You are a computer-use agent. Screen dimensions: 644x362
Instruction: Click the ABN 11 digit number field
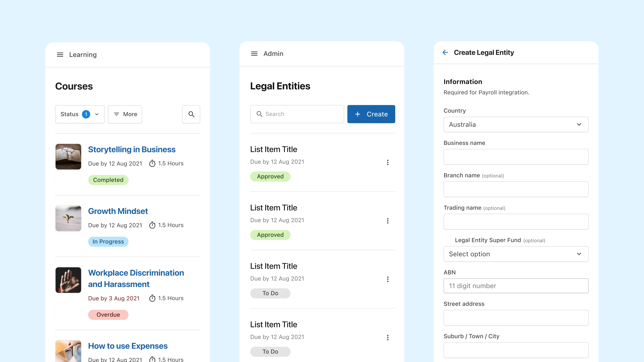pos(516,286)
